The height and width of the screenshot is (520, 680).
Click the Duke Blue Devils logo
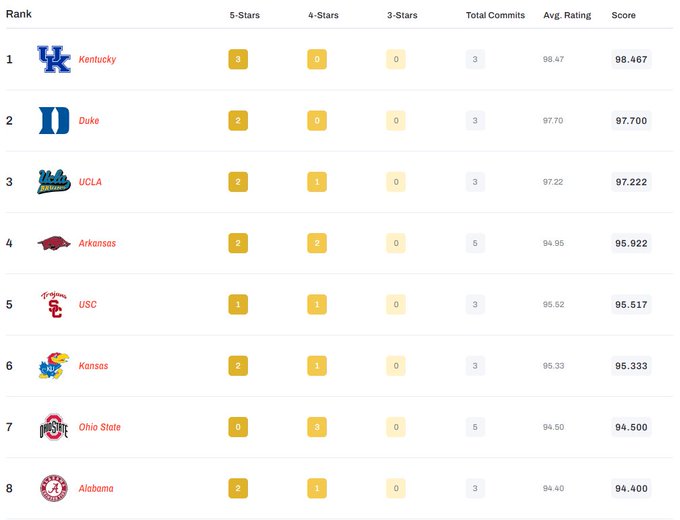54,121
